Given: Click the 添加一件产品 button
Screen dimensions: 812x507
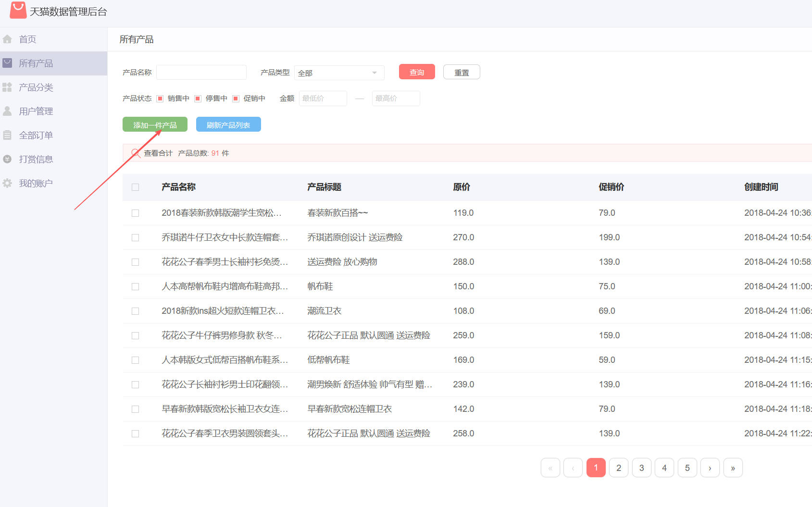Looking at the screenshot, I should coord(155,124).
